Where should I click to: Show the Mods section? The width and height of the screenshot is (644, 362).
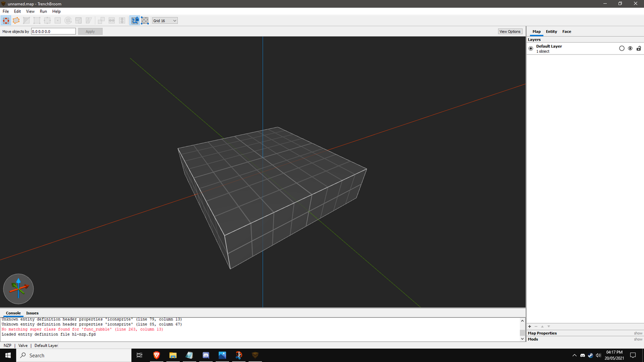point(637,339)
